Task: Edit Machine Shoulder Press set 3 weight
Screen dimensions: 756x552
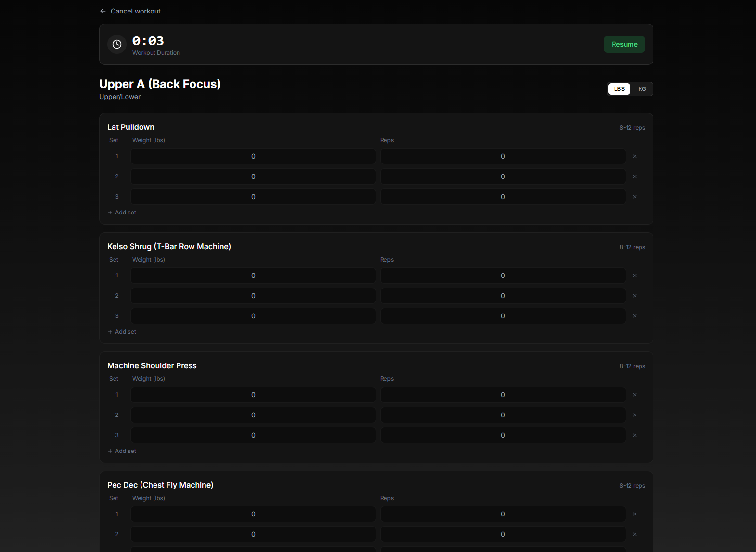Action: [253, 435]
